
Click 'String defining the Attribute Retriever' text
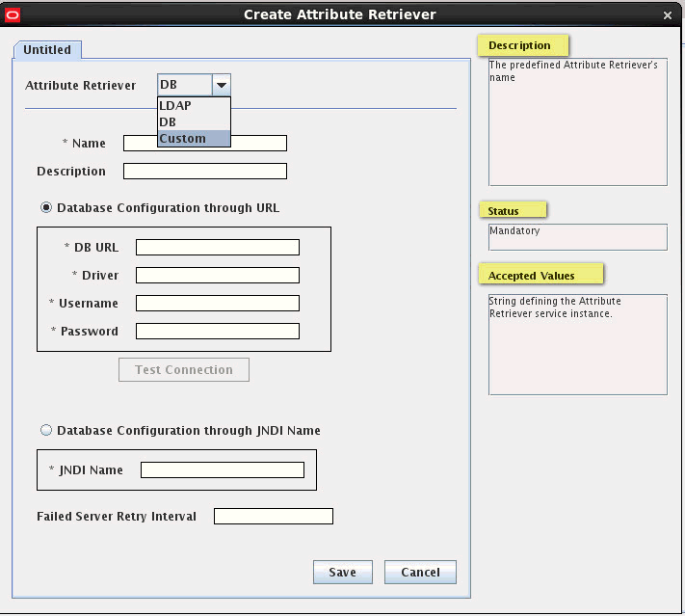pos(555,308)
